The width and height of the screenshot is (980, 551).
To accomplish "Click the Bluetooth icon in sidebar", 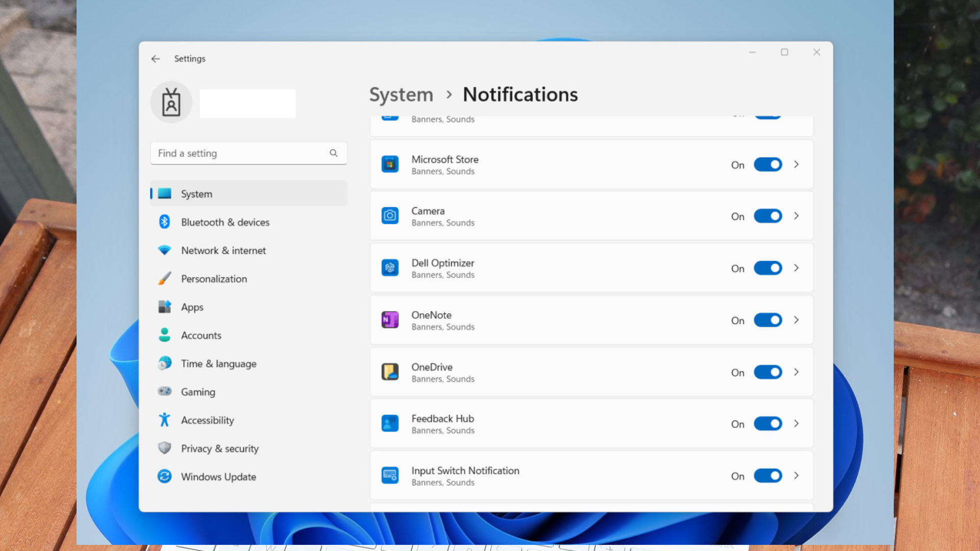I will tap(164, 222).
